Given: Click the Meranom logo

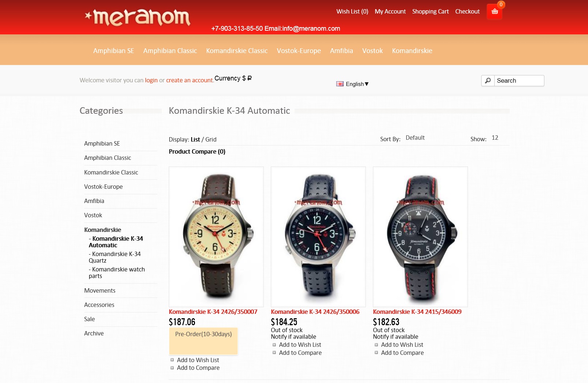Looking at the screenshot, I should coord(138,17).
